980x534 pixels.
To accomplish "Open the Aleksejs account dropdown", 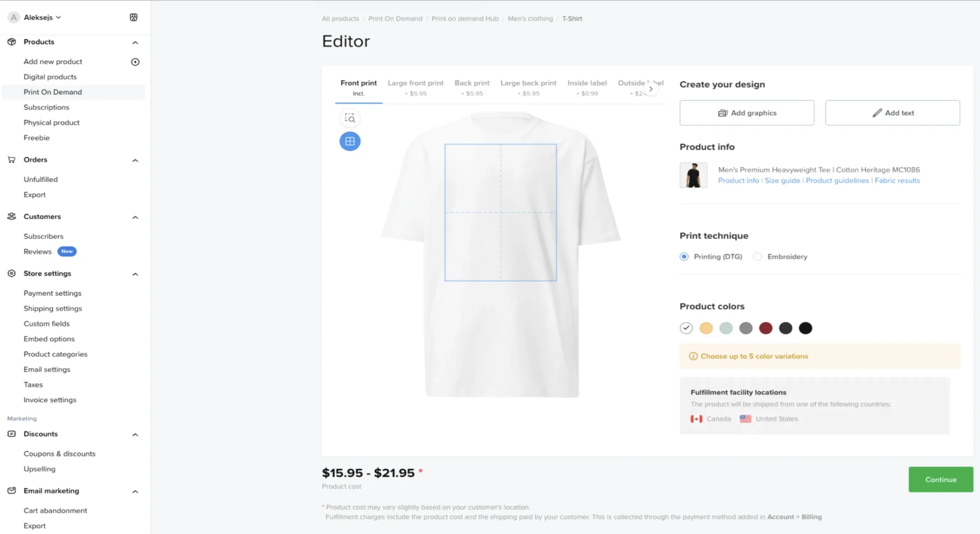I will (x=42, y=17).
